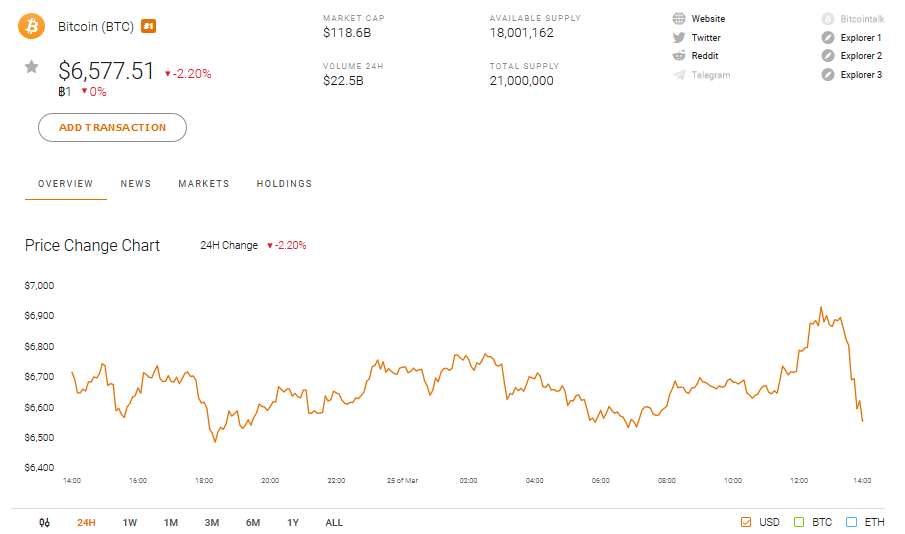Click the Explorer 3 compass icon
The height and width of the screenshot is (534, 905).
coord(828,74)
